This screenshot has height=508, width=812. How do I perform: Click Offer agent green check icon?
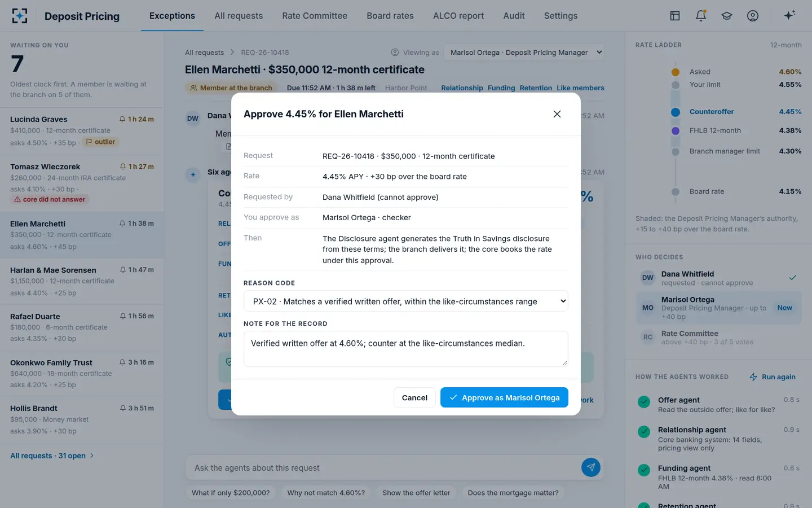tap(644, 402)
